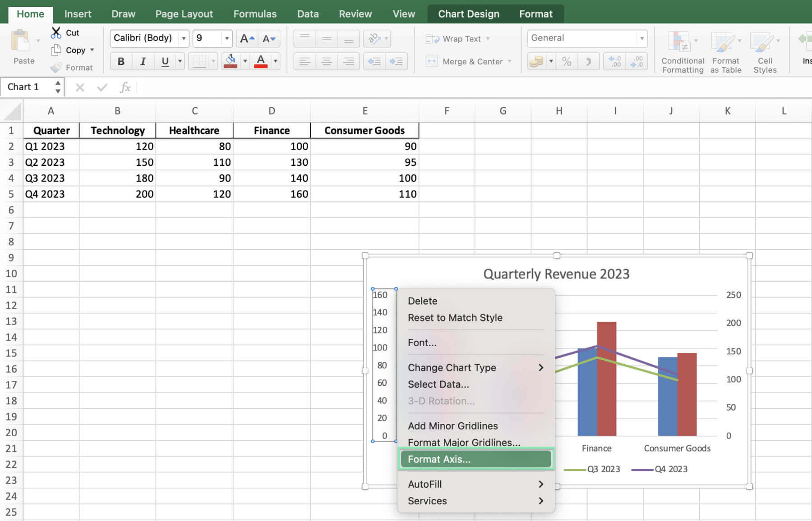Screen dimensions: 812x521
Task: Click the Borders icon
Action: 199,61
